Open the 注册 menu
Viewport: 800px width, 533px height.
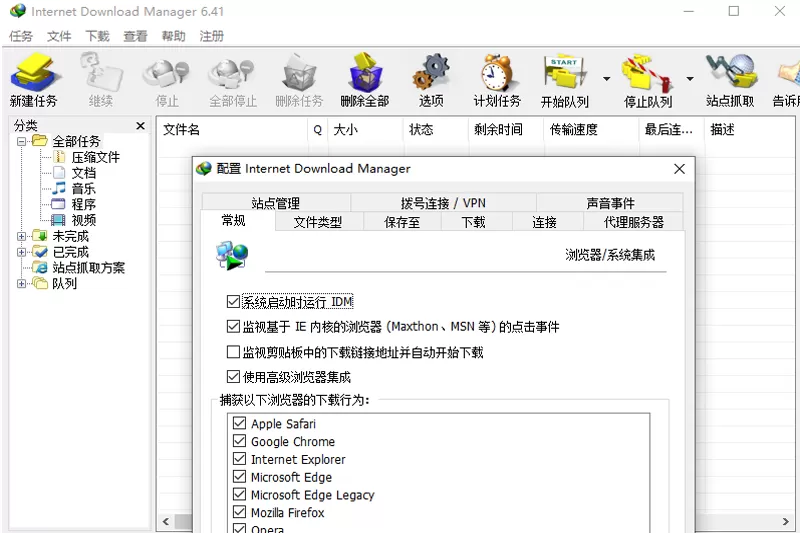tap(212, 36)
